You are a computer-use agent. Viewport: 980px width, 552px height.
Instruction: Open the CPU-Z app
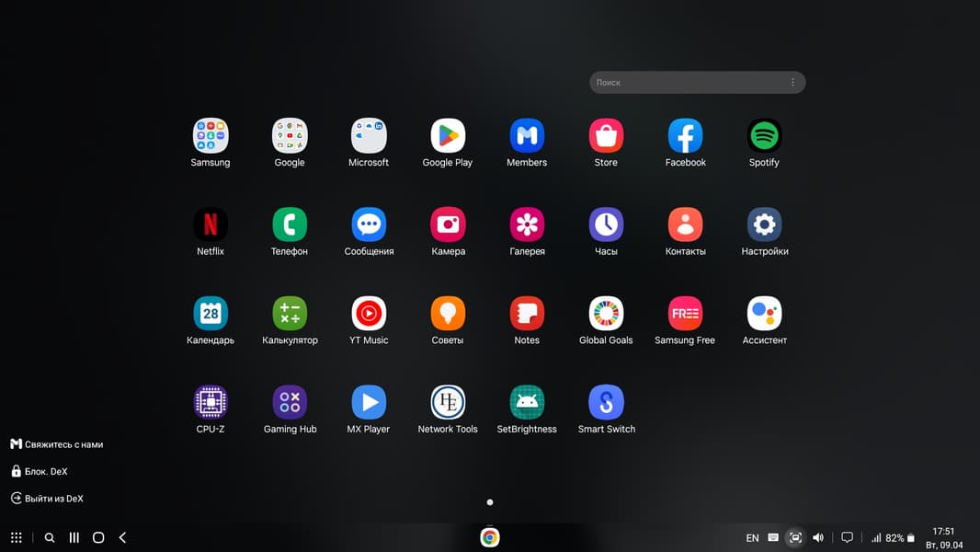211,402
